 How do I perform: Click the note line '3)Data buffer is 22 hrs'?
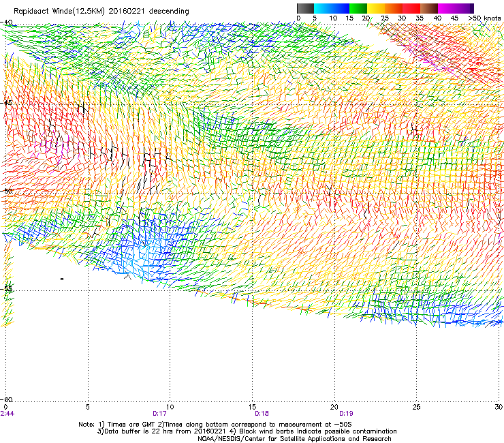247,431
